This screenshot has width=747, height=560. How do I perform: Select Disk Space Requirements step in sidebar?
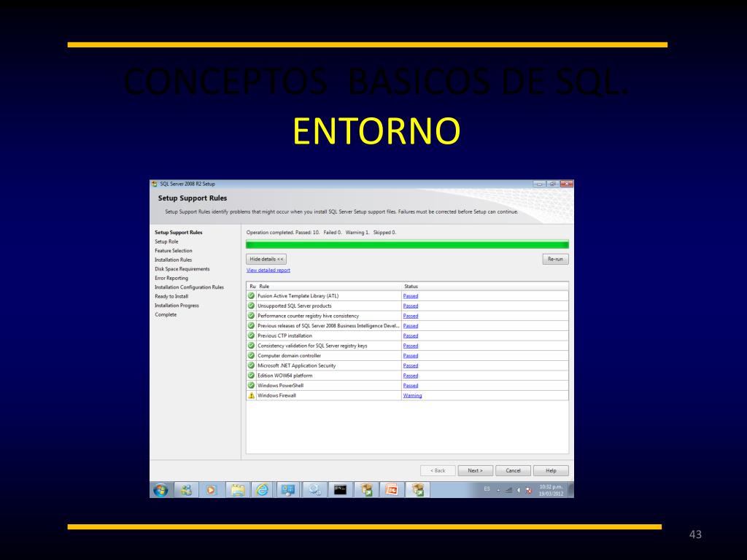pyautogui.click(x=182, y=269)
